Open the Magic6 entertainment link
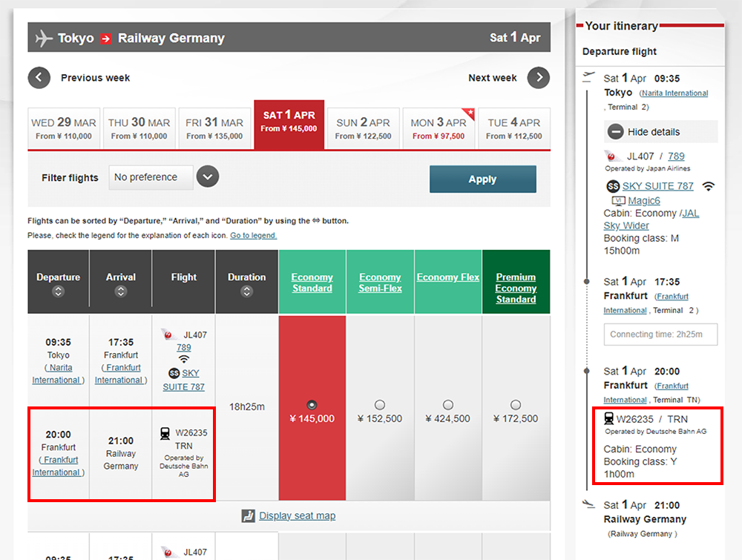This screenshot has height=560, width=742. (643, 201)
